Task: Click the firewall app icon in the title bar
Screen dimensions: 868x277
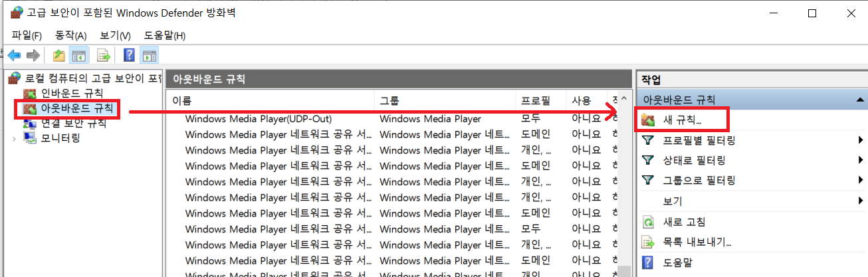Action: 16,13
